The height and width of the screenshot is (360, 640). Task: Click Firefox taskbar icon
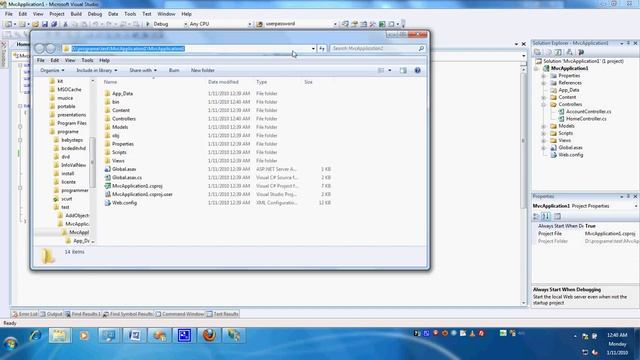[209, 336]
